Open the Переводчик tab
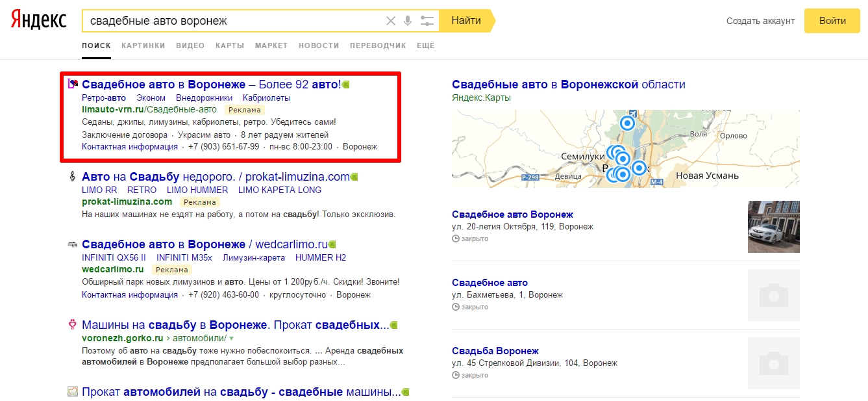Screen dimensions: 868x401 (x=378, y=45)
